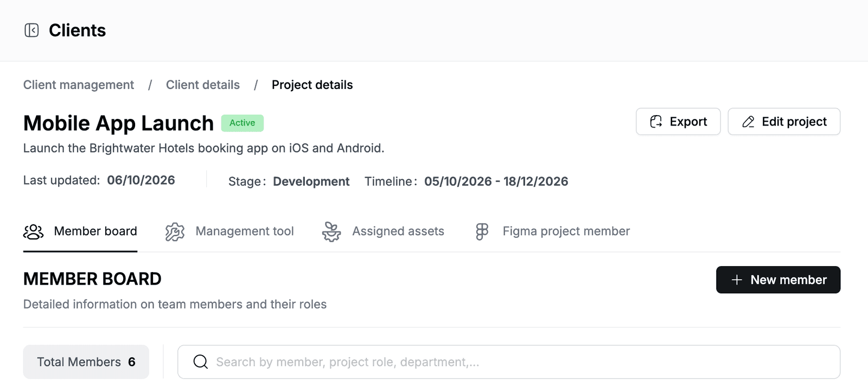Focus the member search field
Screen dimensions: 868x385
[x=509, y=362]
